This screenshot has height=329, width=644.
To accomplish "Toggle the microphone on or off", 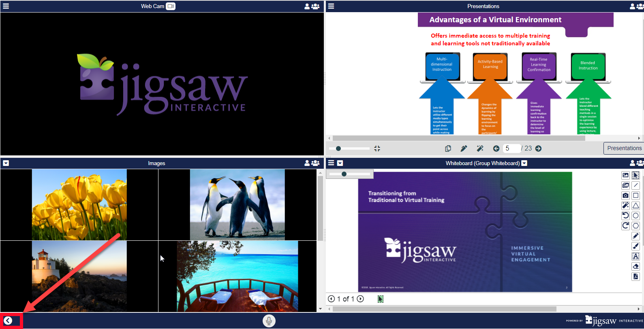I will point(269,321).
